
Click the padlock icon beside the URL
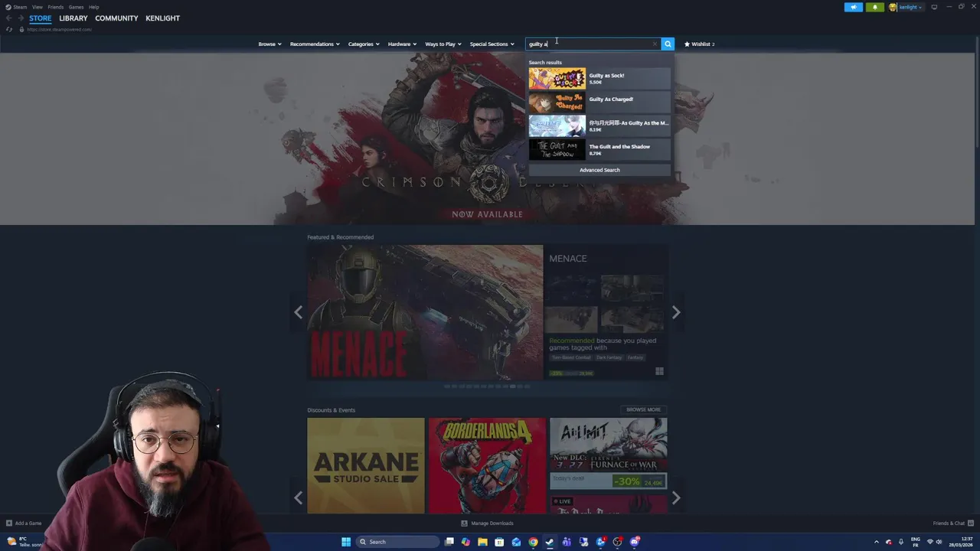pyautogui.click(x=21, y=29)
